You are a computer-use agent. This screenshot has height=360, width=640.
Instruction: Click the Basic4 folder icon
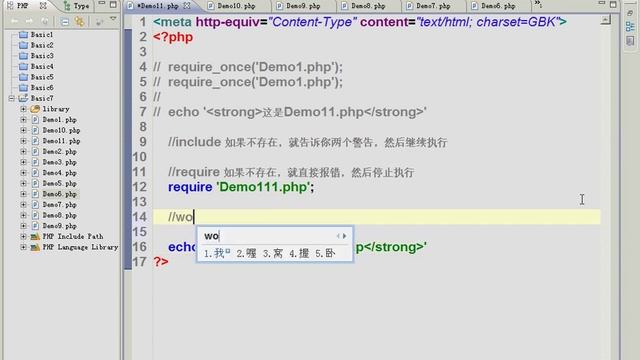pyautogui.click(x=24, y=67)
